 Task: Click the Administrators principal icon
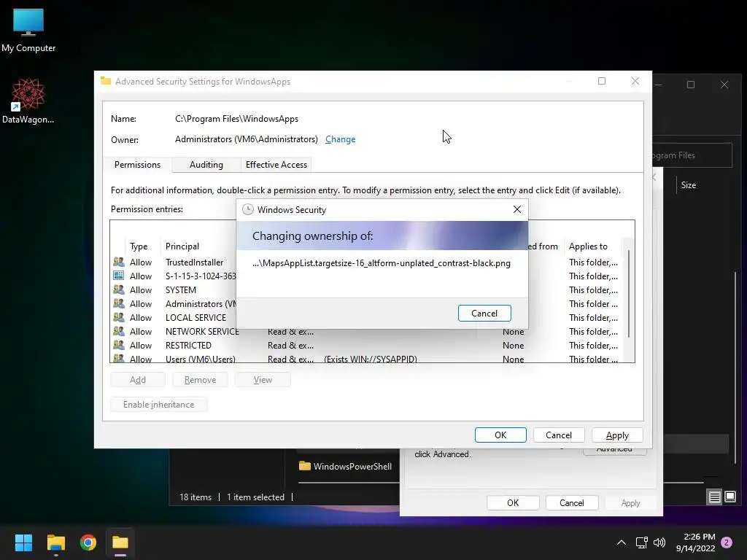(x=119, y=303)
